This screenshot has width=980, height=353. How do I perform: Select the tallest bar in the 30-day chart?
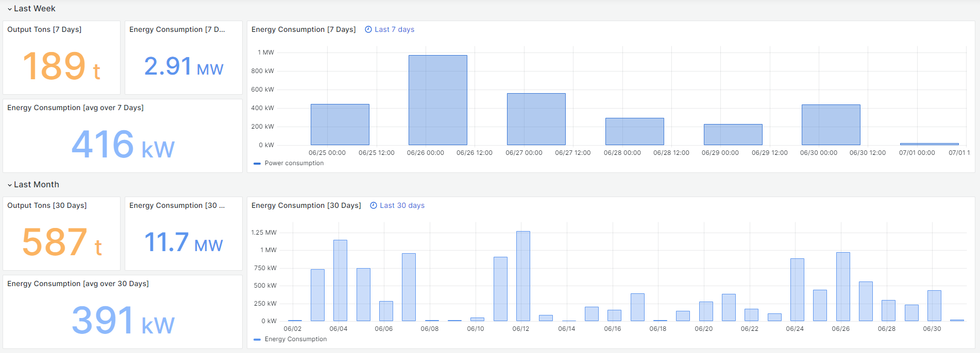pyautogui.click(x=523, y=276)
